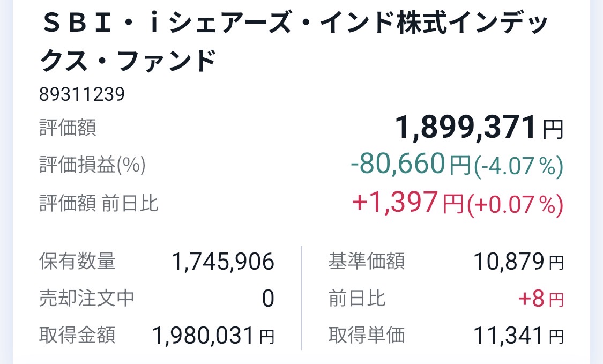603x364 pixels.
Task: Click the base price 10,879円
Action: point(518,262)
